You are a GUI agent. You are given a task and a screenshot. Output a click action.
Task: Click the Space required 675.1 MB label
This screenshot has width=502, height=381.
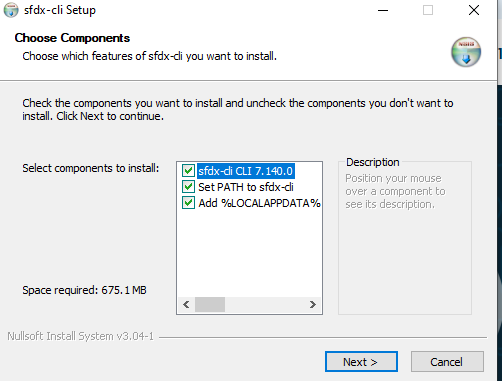(84, 290)
